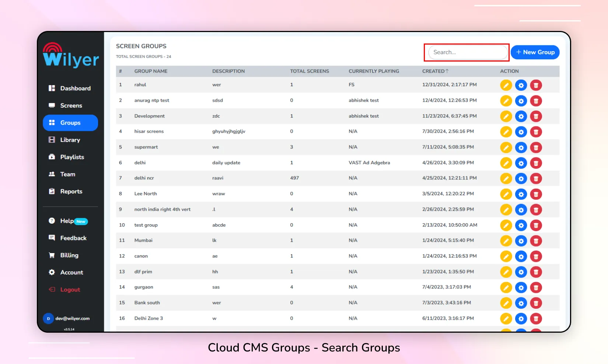Edit the hisar screens group
The width and height of the screenshot is (608, 364).
(x=506, y=132)
